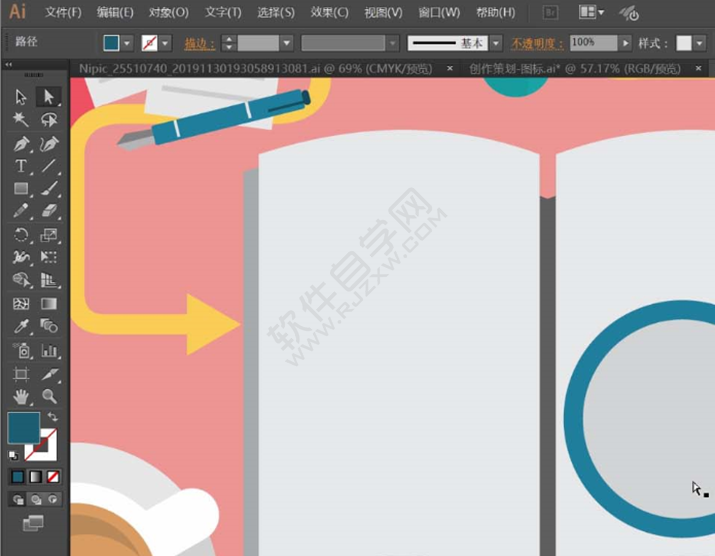Viewport: 715px width, 556px height.
Task: Open the graphic style 样式 dropdown
Action: point(699,43)
